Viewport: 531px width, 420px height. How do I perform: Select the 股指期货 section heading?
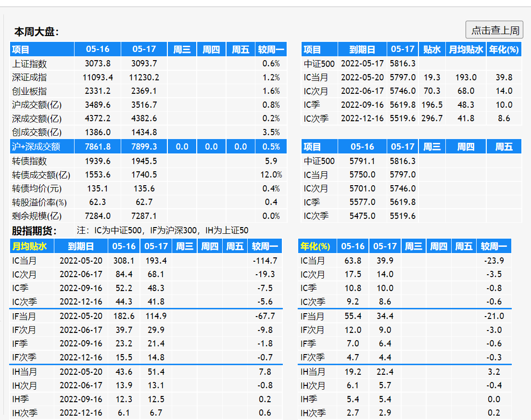tap(34, 231)
